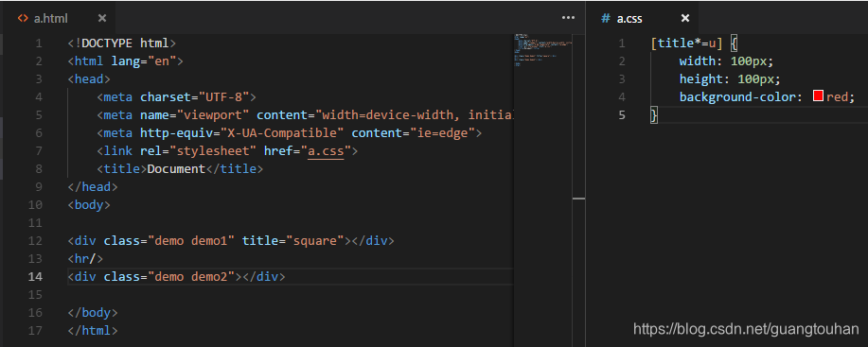This screenshot has height=347, width=868.
Task: Click the text <!DOCTYPE html>
Action: pyautogui.click(x=122, y=43)
